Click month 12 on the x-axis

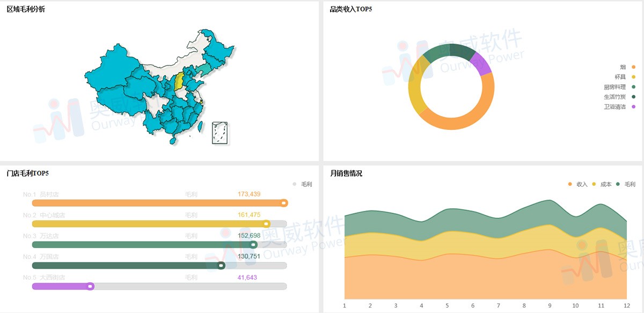click(x=626, y=305)
